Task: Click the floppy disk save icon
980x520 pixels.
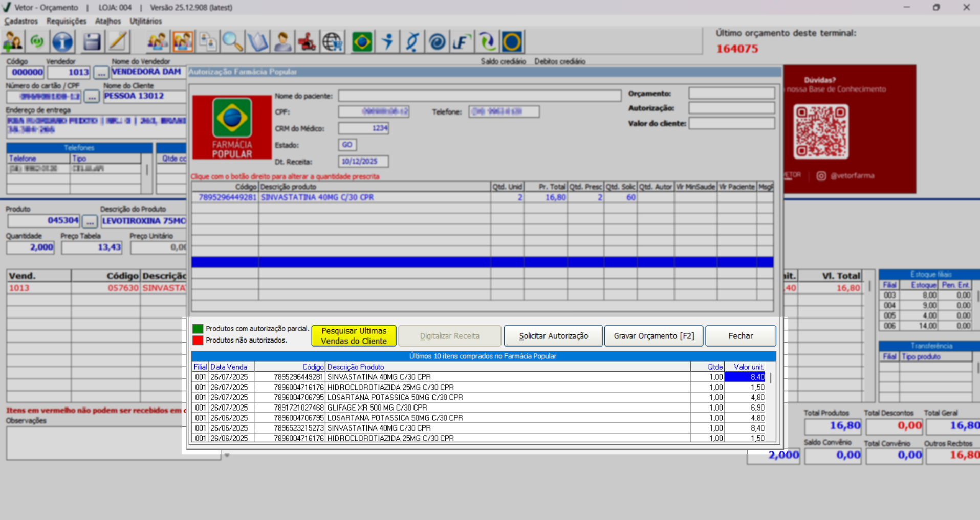Action: point(92,42)
